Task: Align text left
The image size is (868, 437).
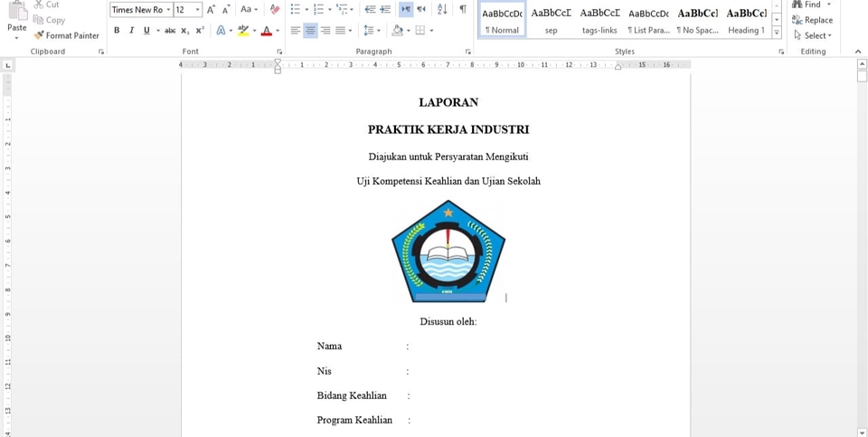Action: tap(296, 31)
